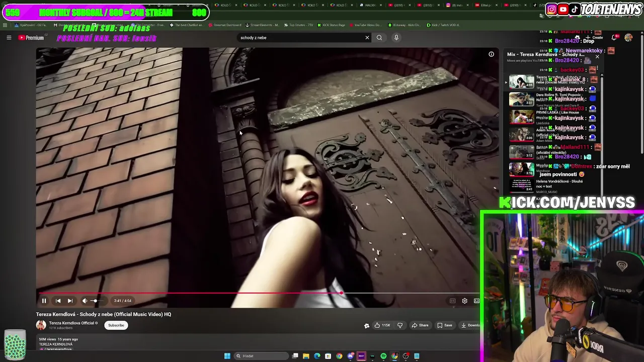Toggle subtitles CC button
This screenshot has height=362, width=644.
point(452,301)
